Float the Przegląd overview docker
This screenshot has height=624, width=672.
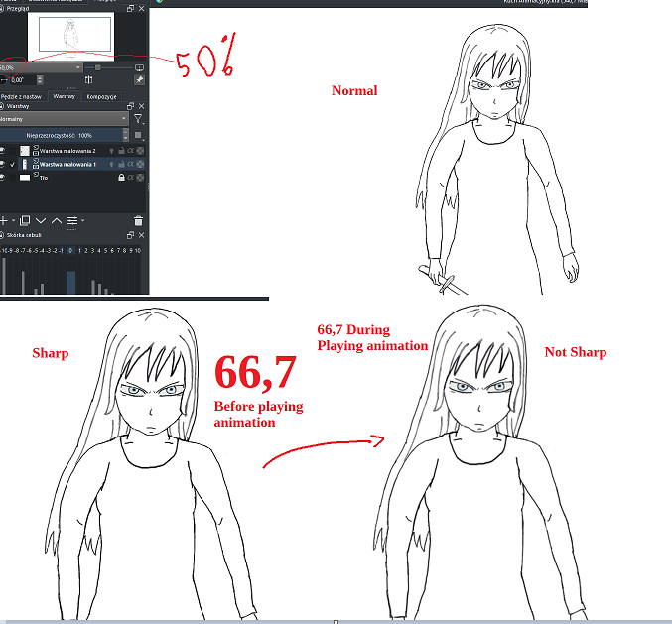pyautogui.click(x=131, y=9)
